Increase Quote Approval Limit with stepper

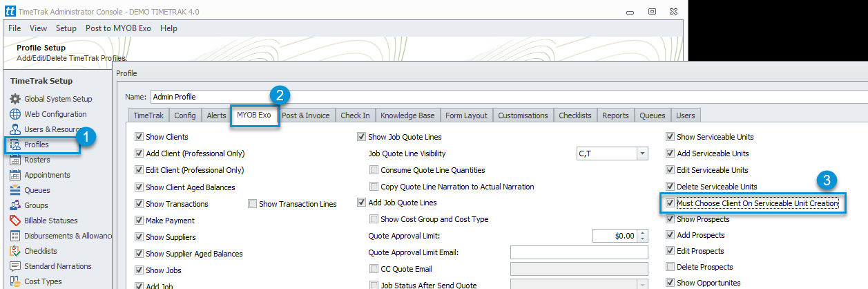(x=642, y=233)
